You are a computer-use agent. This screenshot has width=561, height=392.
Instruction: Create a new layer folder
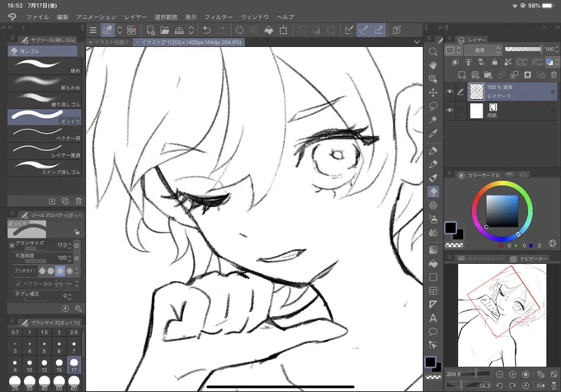click(488, 75)
